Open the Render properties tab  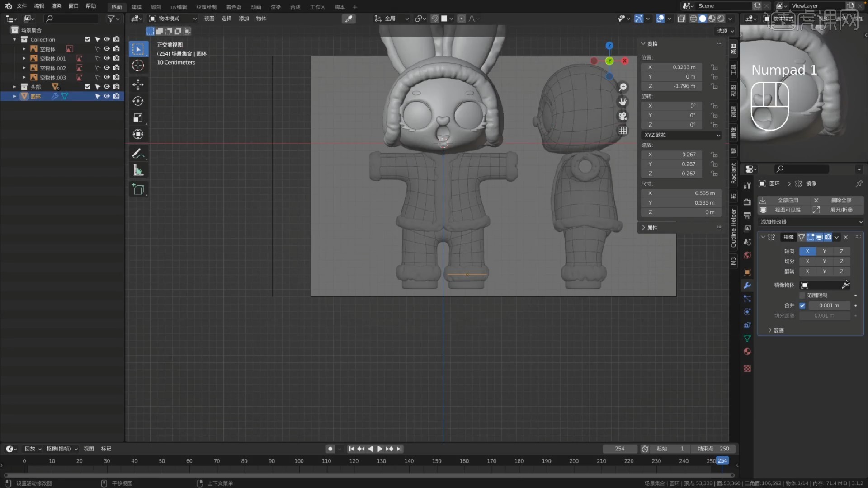pyautogui.click(x=747, y=202)
